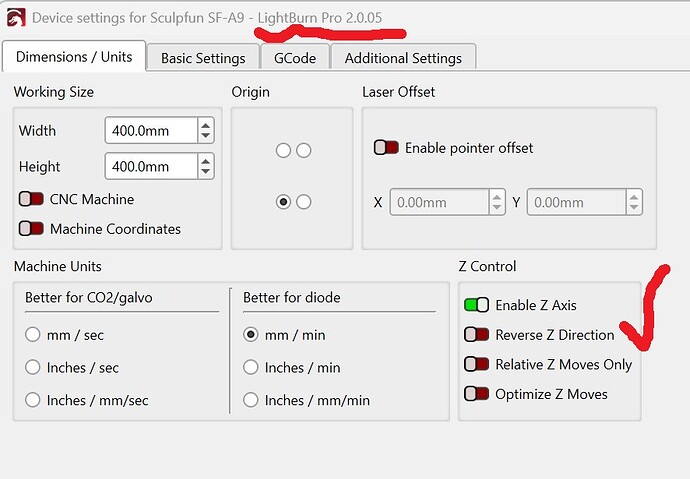Toggle Relative Z Moves Only switch
This screenshot has width=690, height=479.
(477, 364)
